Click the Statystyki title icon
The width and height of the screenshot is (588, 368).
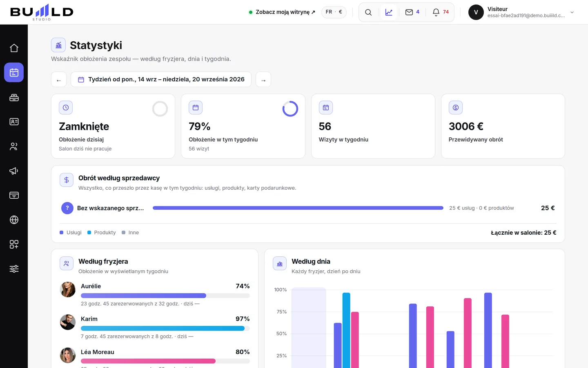(58, 45)
